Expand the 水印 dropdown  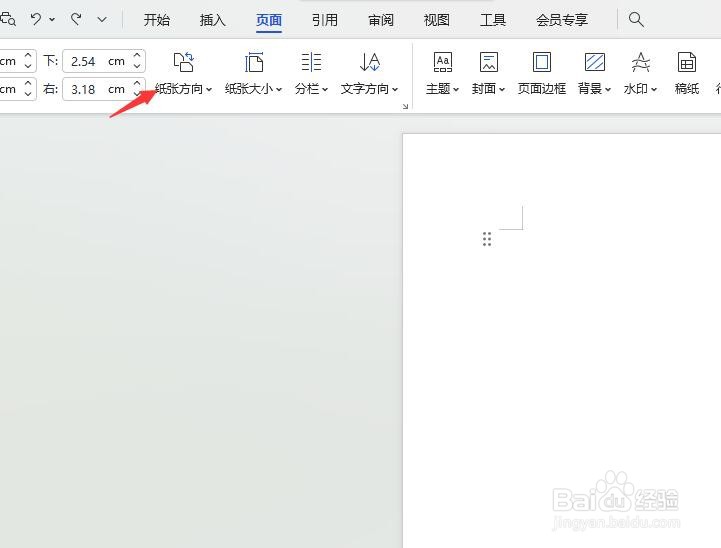(654, 89)
